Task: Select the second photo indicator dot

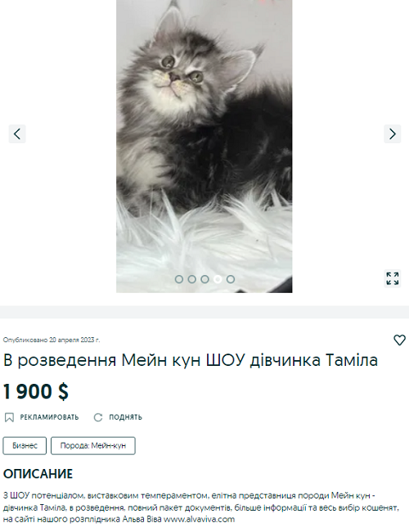Action: tap(191, 279)
